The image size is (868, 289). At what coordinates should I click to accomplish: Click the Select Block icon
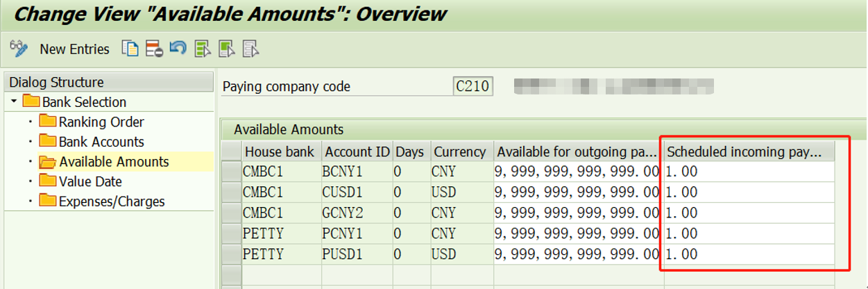(x=226, y=48)
